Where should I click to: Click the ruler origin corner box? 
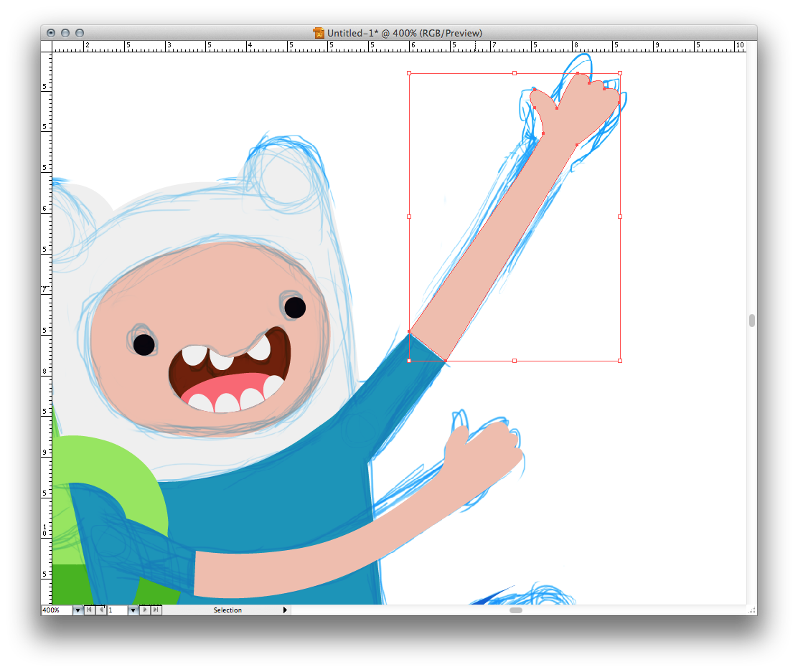(x=47, y=46)
